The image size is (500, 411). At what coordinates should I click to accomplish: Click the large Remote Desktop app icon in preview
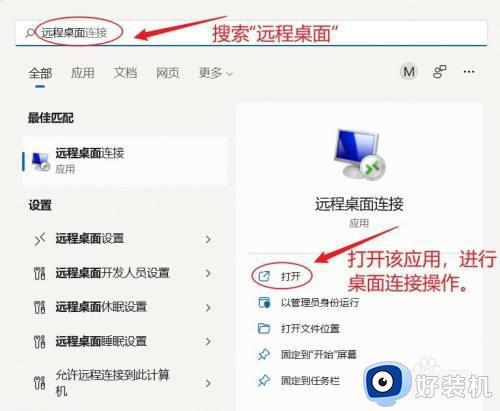tap(359, 154)
